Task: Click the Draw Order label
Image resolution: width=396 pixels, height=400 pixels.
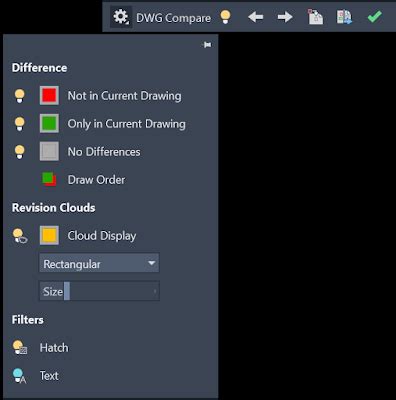Action: point(96,180)
